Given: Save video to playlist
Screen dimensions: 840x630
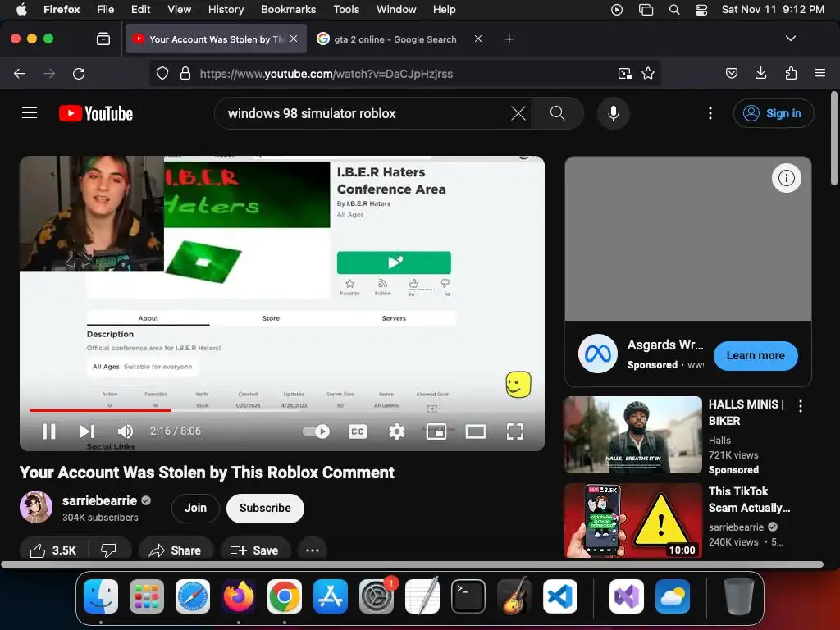Looking at the screenshot, I should [255, 550].
